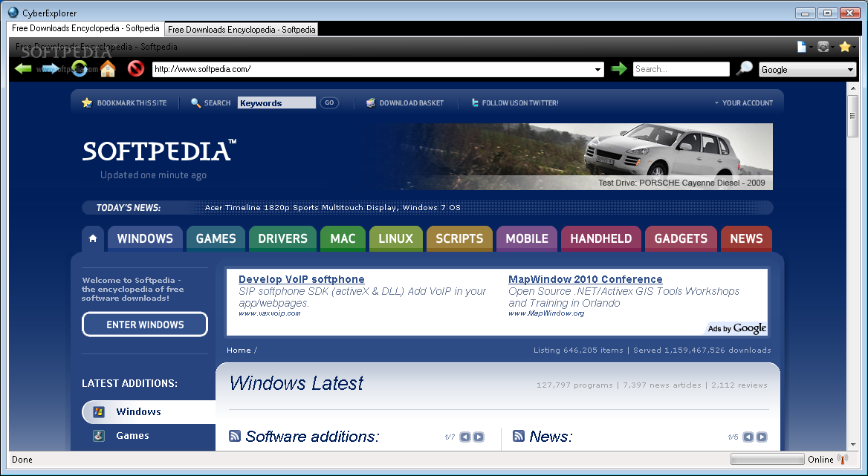868x476 pixels.
Task: Open the gear tools icon menu
Action: coord(823,47)
